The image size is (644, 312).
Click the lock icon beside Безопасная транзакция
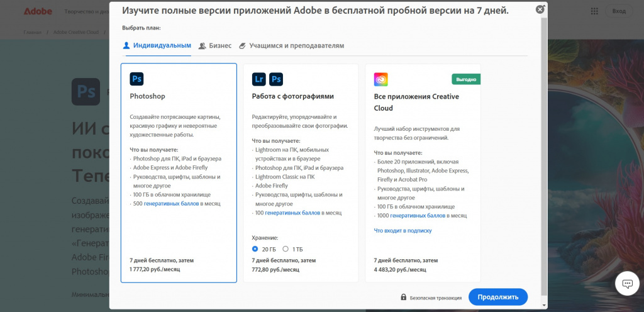[403, 298]
